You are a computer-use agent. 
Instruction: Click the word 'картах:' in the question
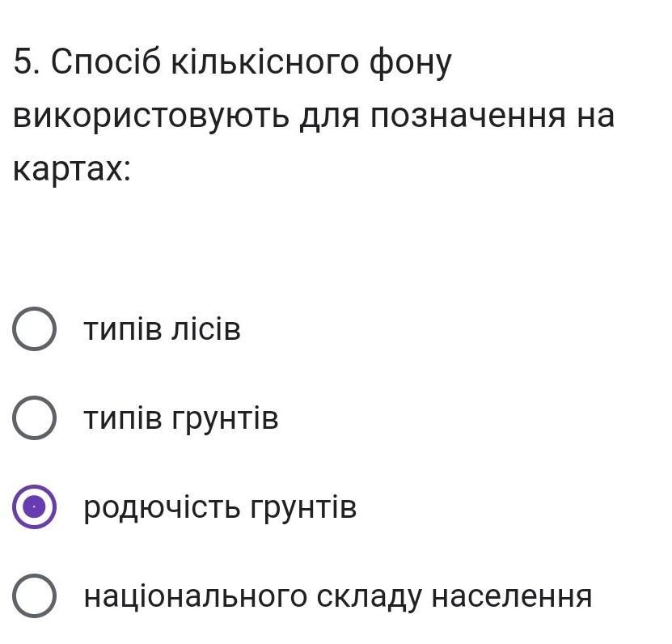[72, 170]
